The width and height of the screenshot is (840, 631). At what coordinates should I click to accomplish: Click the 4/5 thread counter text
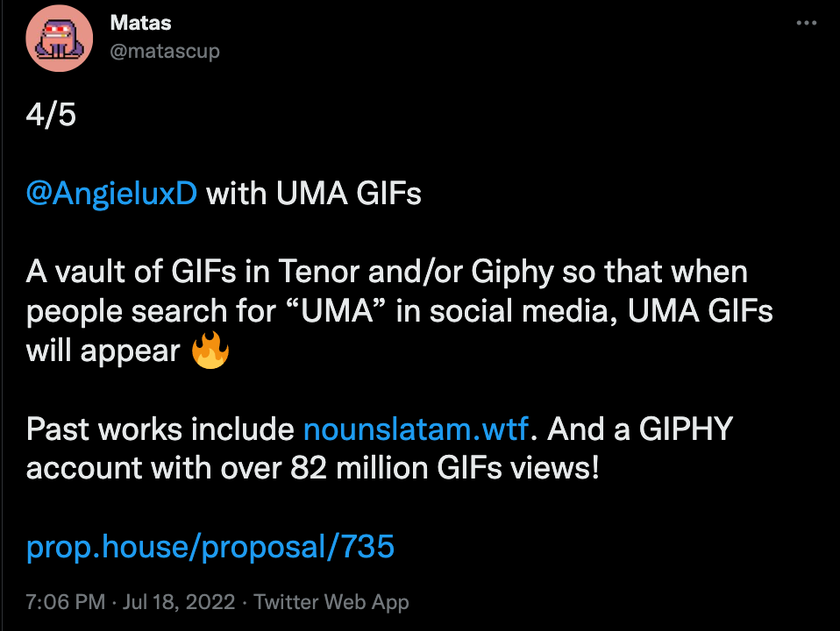pyautogui.click(x=51, y=115)
